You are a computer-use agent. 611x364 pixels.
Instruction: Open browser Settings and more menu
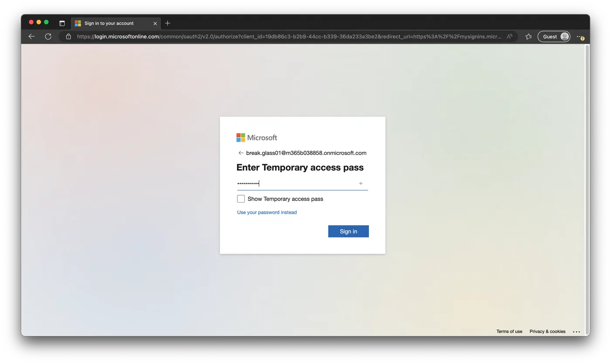(x=580, y=37)
